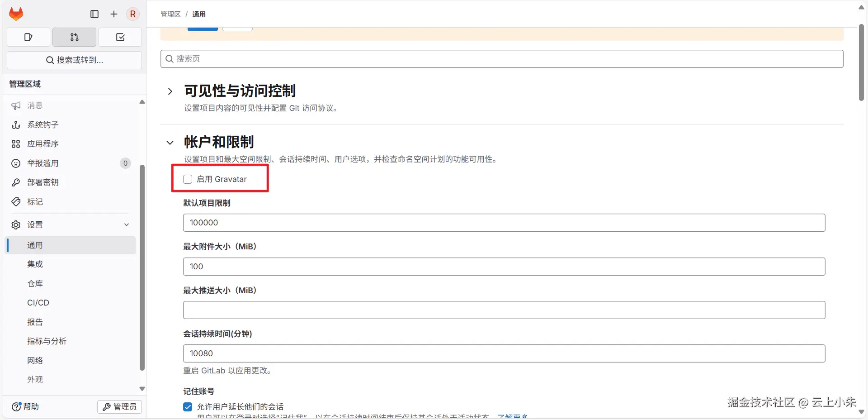This screenshot has width=868, height=420.
Task: Click the sidebar scroll down arrow
Action: [x=142, y=389]
